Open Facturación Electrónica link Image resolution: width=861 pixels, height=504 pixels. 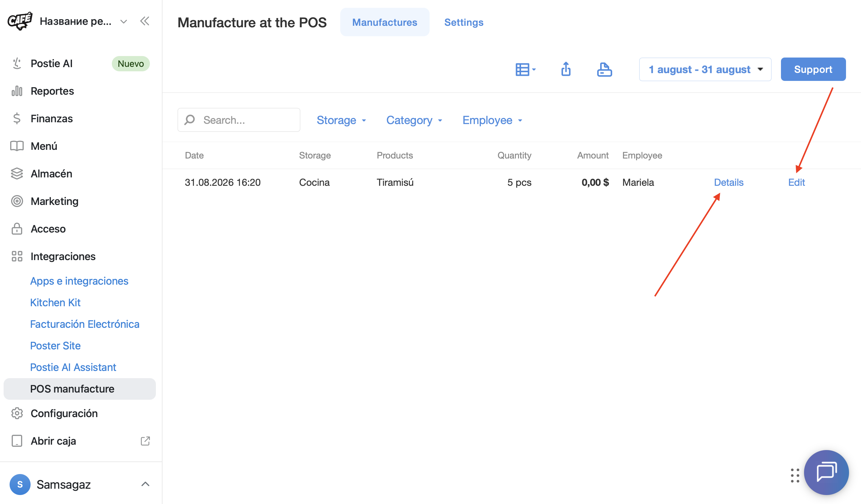click(x=85, y=324)
